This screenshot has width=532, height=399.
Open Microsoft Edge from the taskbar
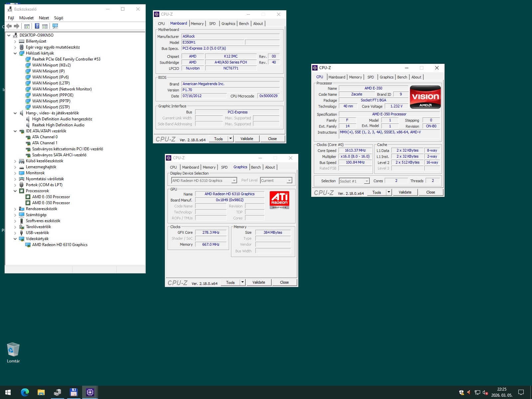point(25,392)
